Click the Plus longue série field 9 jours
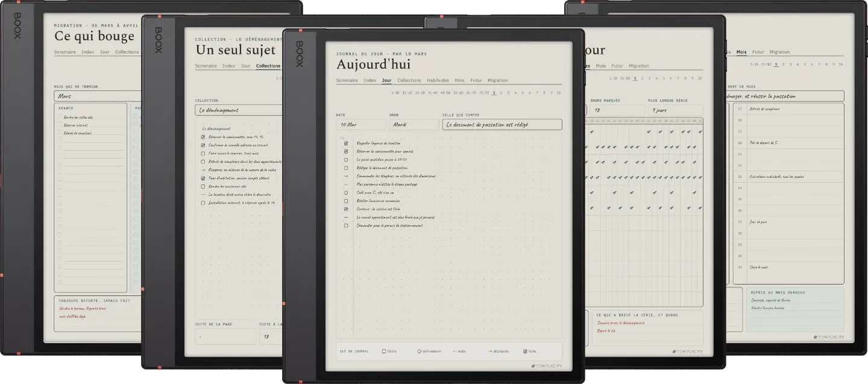The image size is (868, 384). point(676,110)
